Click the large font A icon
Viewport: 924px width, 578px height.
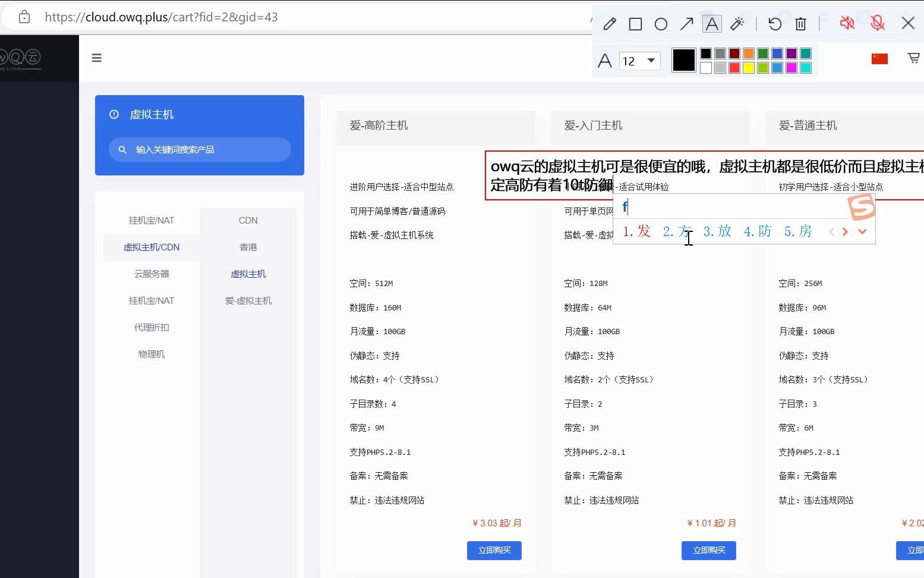[x=605, y=61]
